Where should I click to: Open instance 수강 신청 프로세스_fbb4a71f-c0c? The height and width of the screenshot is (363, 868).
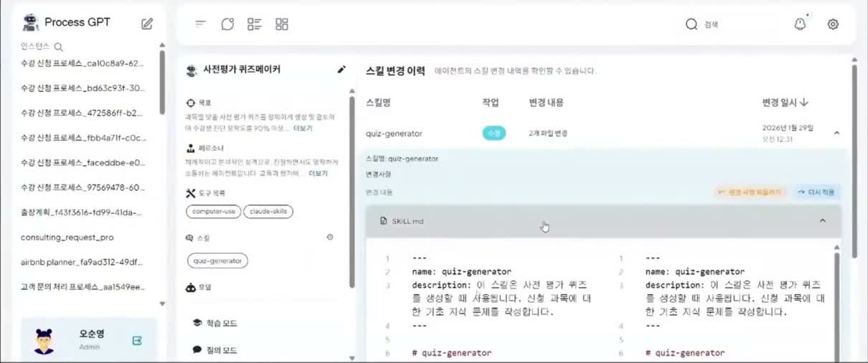[x=82, y=138]
